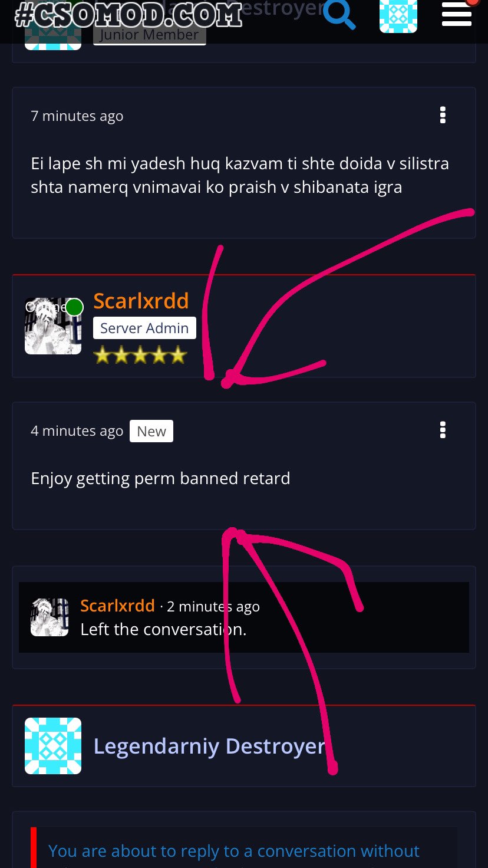Open options menu on 7 minutes ago message
The image size is (488, 868).
[x=443, y=115]
